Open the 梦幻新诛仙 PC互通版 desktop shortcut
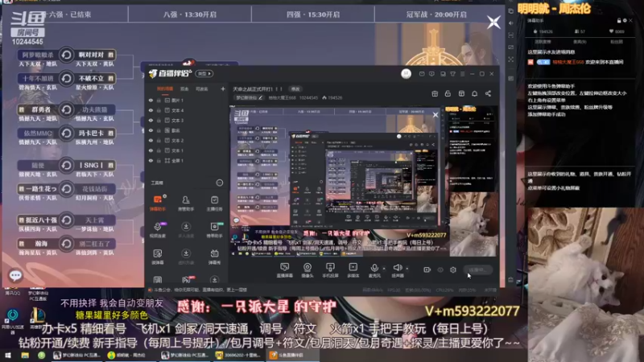 (x=38, y=294)
